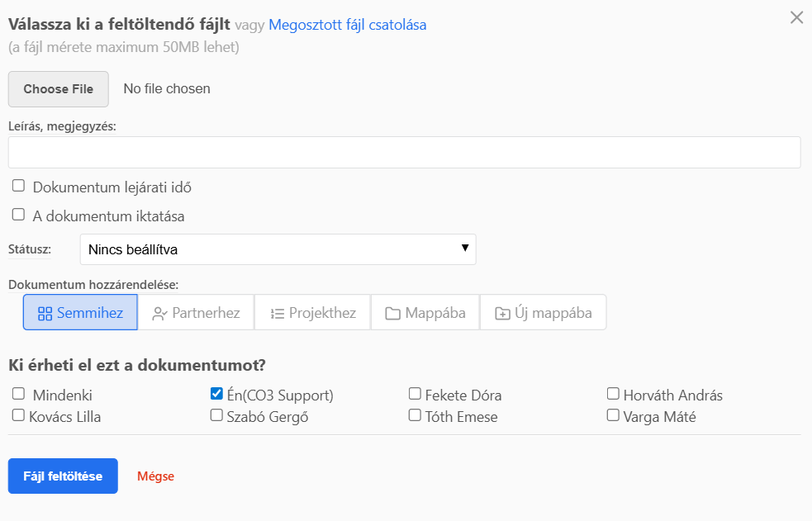Select the Mappába assignment tab
Screen dimensions: 812x521
(x=425, y=313)
